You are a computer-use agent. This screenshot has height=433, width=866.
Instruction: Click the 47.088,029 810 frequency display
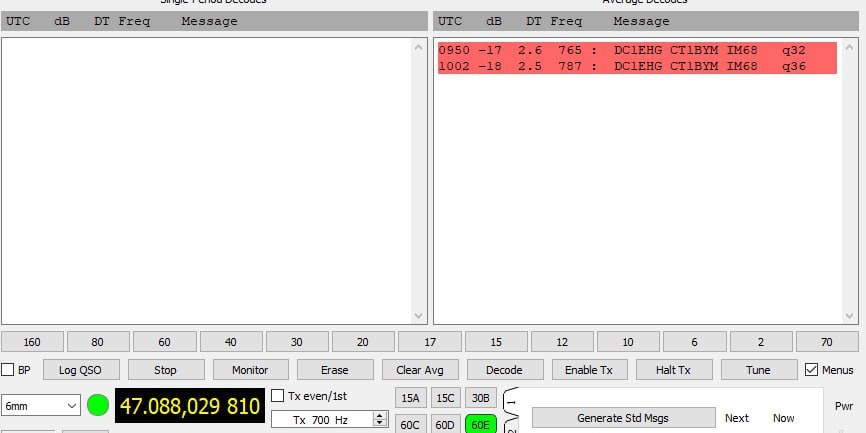190,406
